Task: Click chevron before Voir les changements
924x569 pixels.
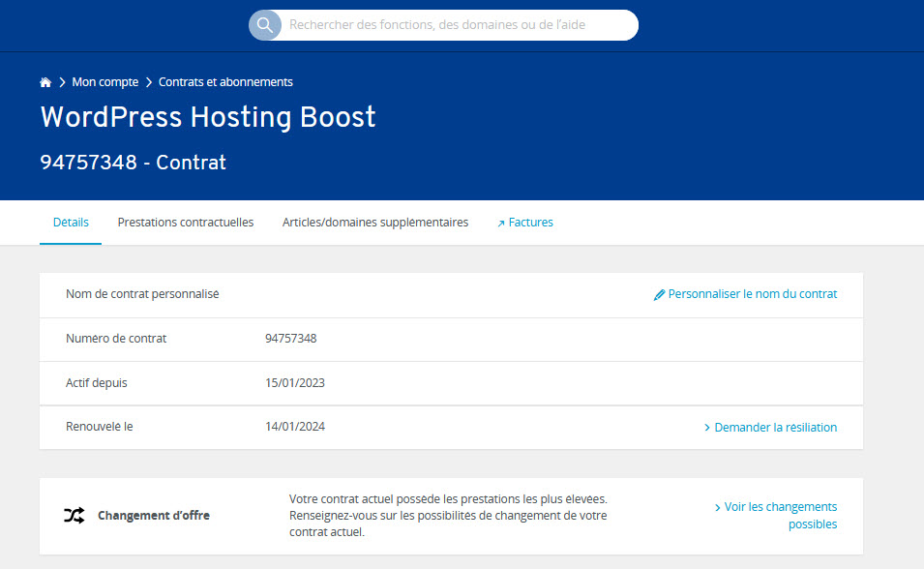Action: [717, 508]
